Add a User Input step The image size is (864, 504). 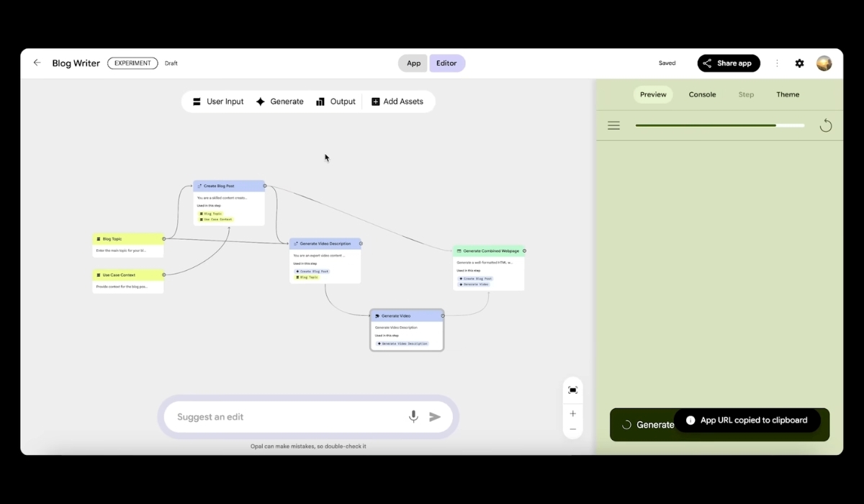218,102
